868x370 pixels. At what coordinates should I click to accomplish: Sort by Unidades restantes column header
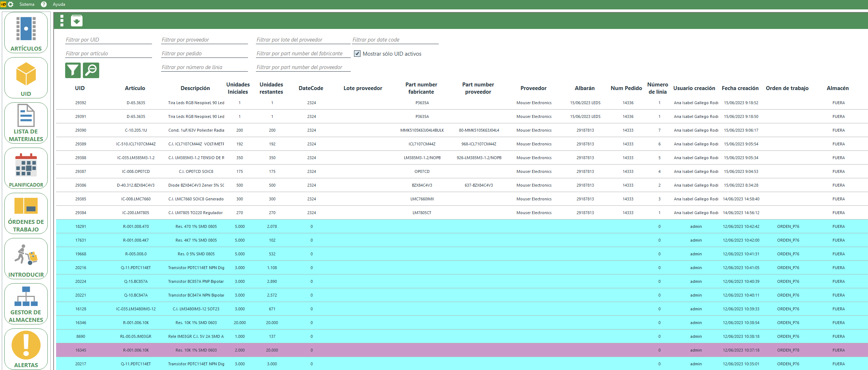point(271,88)
